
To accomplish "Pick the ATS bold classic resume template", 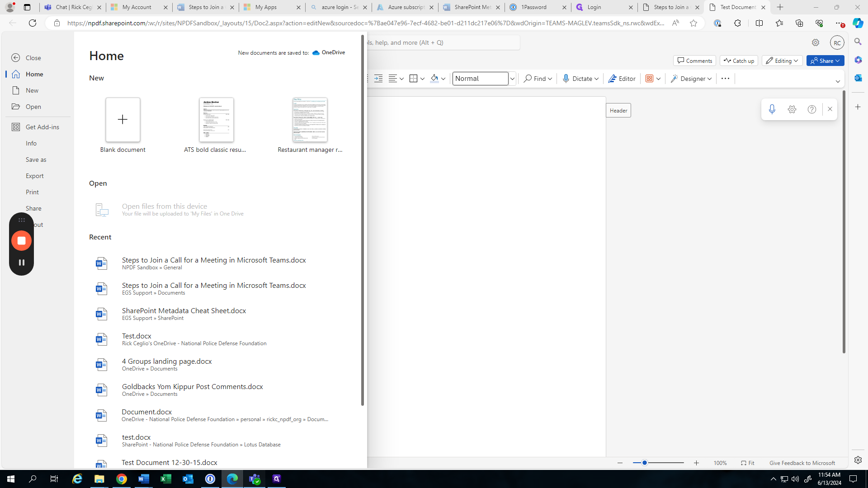I will [216, 125].
